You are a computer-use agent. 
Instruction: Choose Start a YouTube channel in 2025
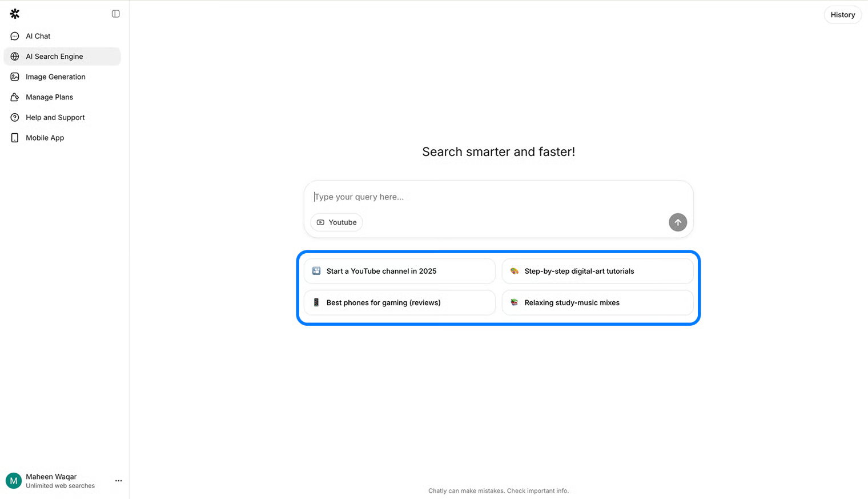pos(399,271)
